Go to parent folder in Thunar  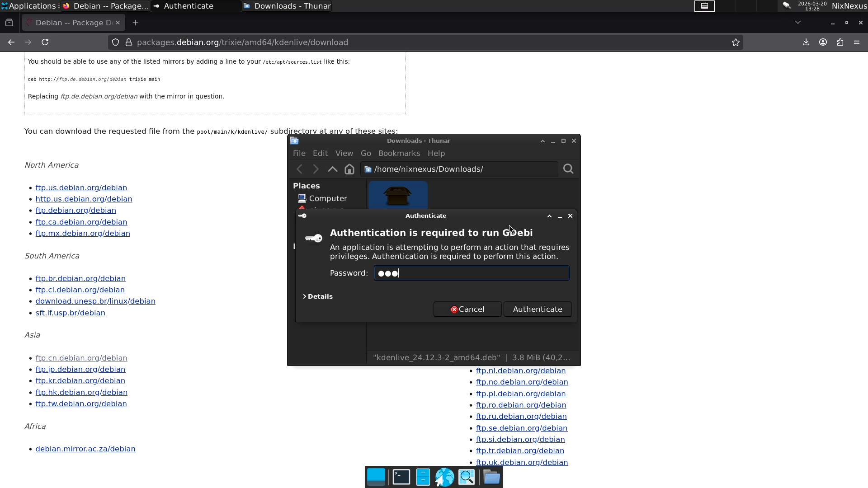point(333,169)
